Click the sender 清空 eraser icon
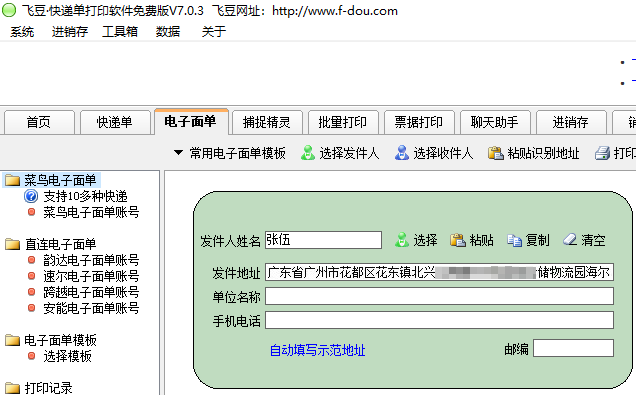 (570, 240)
